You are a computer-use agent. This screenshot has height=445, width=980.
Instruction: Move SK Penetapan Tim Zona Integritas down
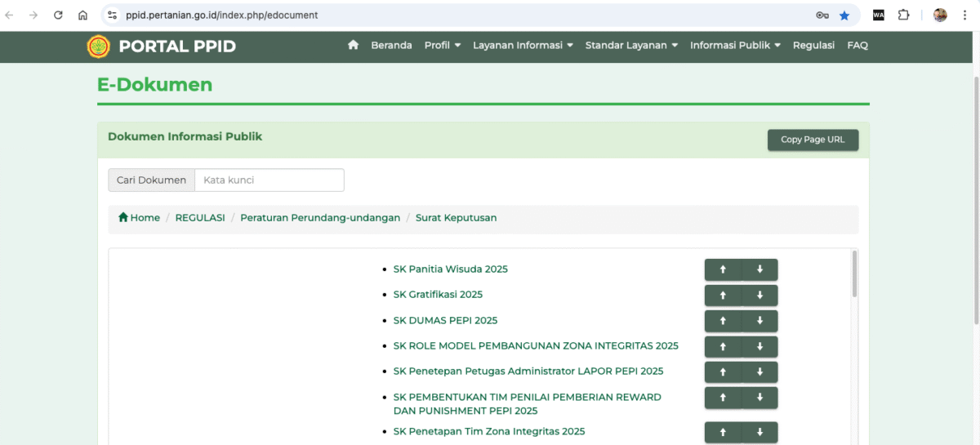coord(759,432)
